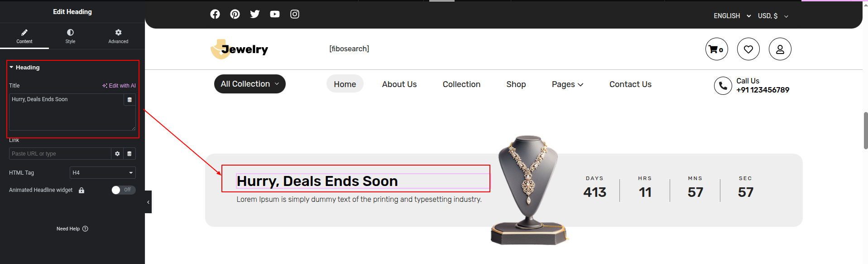The image size is (868, 264).
Task: Open the wishlist heart icon
Action: (x=748, y=49)
